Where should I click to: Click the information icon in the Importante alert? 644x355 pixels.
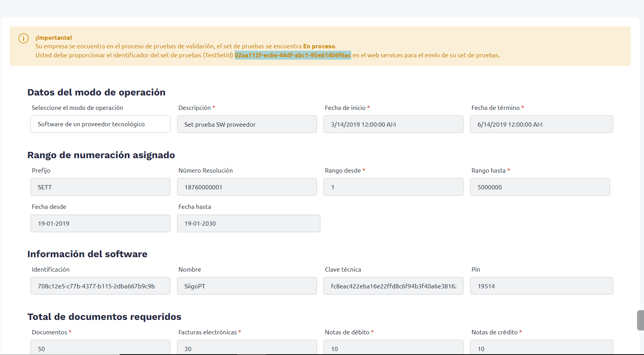tap(23, 38)
